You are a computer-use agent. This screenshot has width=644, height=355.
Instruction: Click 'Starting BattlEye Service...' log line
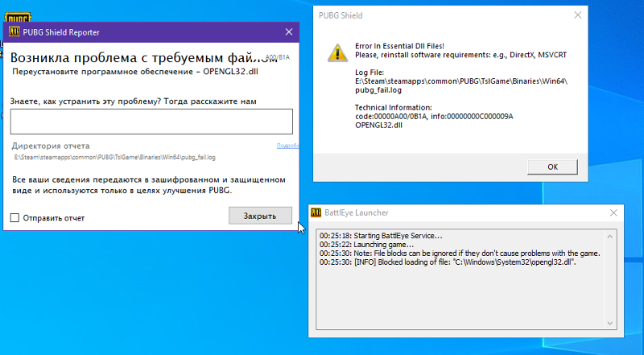click(381, 236)
